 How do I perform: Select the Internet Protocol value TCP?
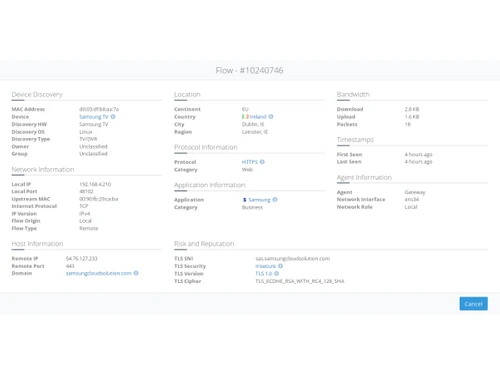tap(84, 206)
